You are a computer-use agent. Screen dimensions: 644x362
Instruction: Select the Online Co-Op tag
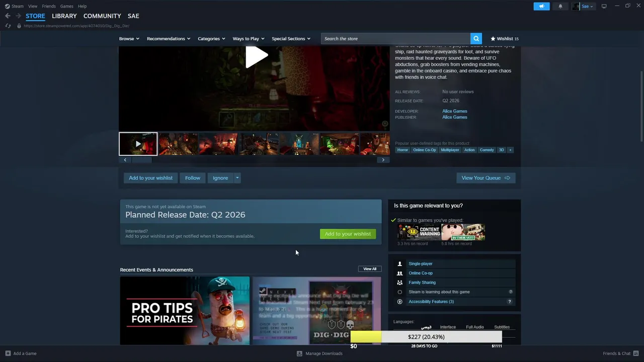click(x=425, y=150)
